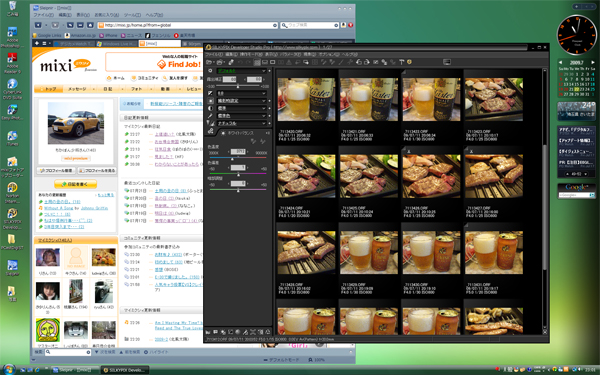Click the gear icon beside the デフォルト taste dropdown

(210, 71)
